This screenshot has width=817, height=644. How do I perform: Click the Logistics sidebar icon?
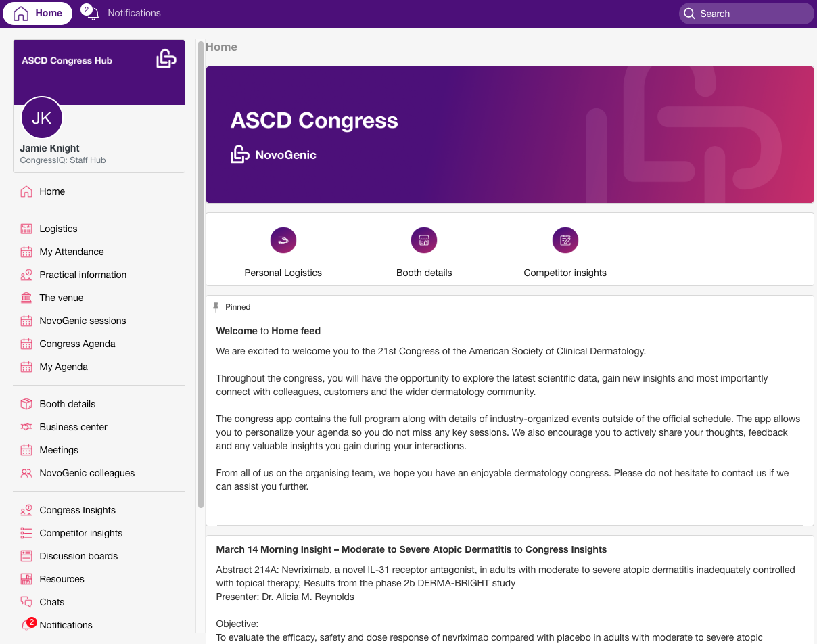click(26, 229)
